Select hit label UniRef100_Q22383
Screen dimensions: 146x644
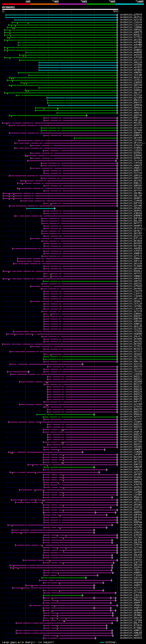point(131,329)
